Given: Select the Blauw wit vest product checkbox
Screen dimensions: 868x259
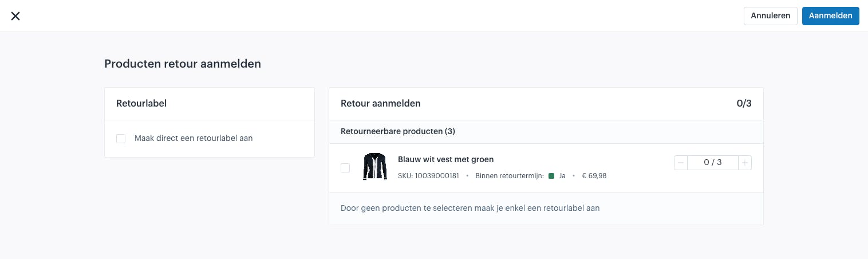Looking at the screenshot, I should pos(345,168).
